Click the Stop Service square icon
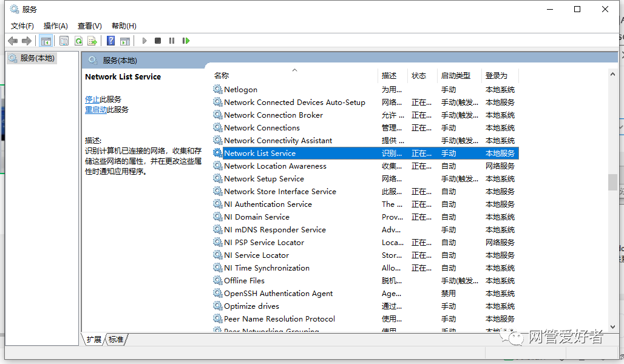 point(158,41)
